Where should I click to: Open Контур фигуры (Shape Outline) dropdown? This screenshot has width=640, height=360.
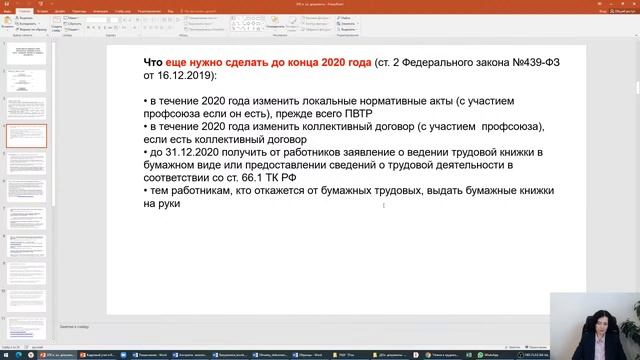(316, 24)
